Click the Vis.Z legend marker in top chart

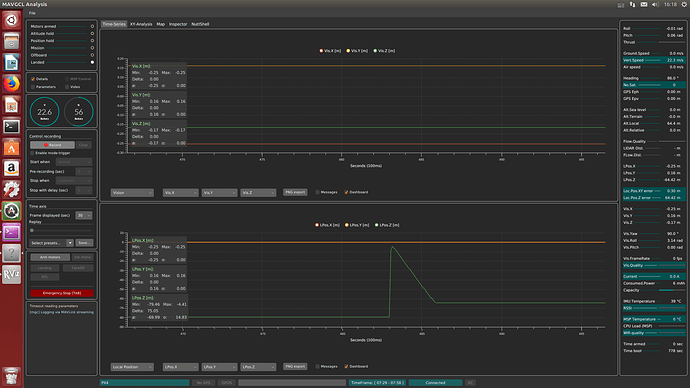(375, 51)
